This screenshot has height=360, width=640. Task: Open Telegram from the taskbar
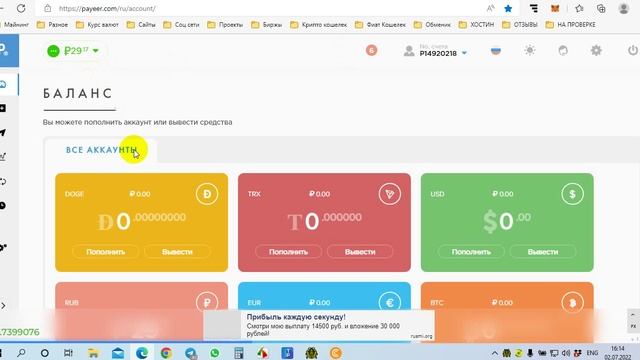(190, 353)
